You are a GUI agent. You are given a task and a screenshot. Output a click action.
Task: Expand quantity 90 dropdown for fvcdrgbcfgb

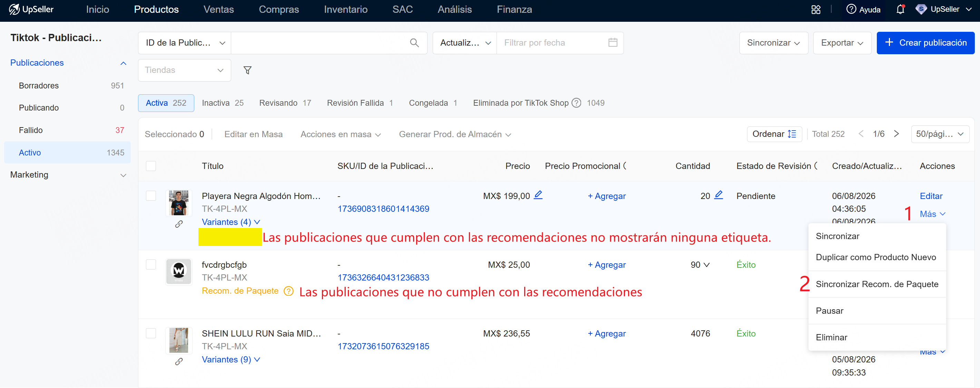click(706, 265)
